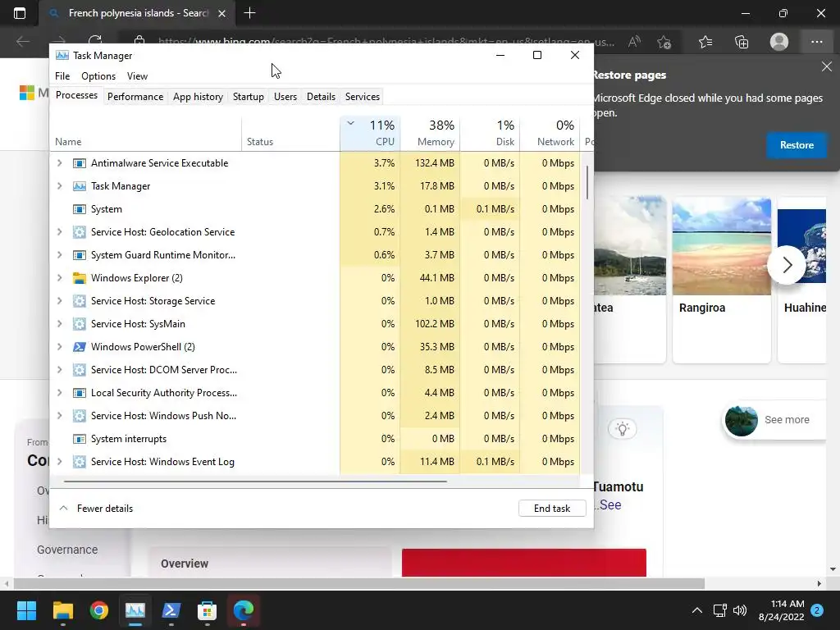Viewport: 840px width, 630px height.
Task: Click the Read aloud icon in Edge
Action: point(634,42)
